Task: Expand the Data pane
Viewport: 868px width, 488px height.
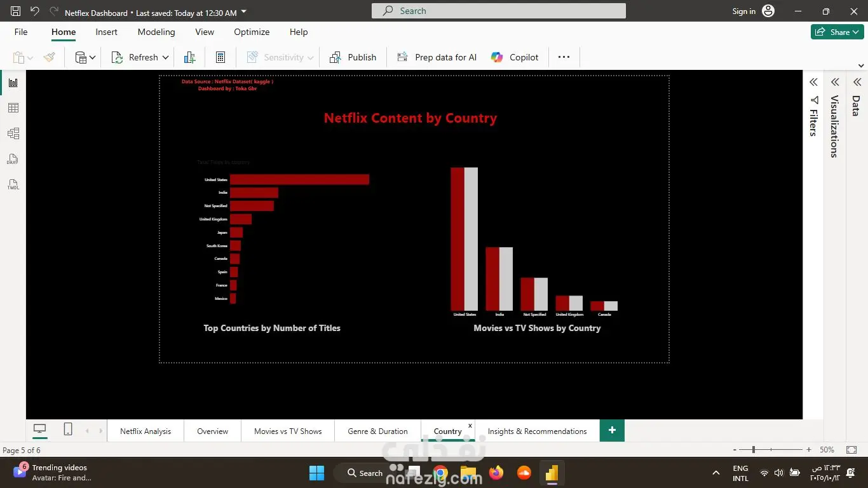Action: pyautogui.click(x=857, y=82)
